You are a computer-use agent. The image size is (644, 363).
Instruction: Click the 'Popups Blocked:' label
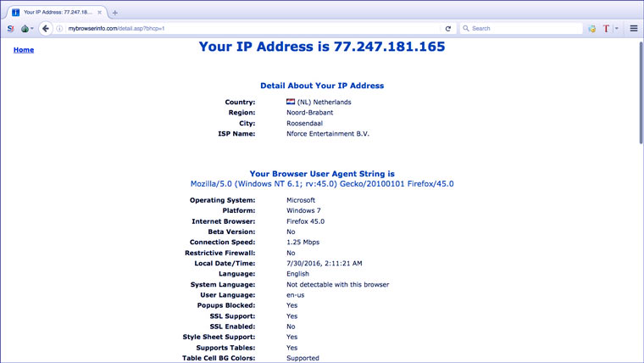(x=226, y=305)
